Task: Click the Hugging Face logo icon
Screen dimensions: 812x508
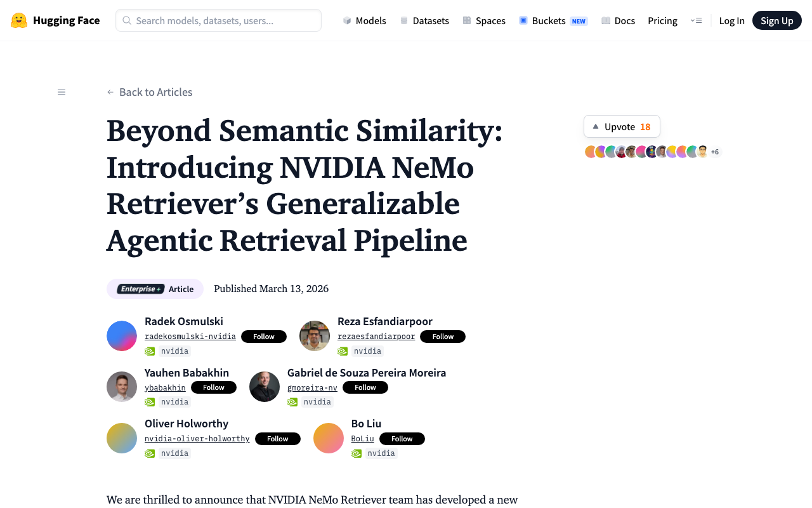Action: pos(19,20)
